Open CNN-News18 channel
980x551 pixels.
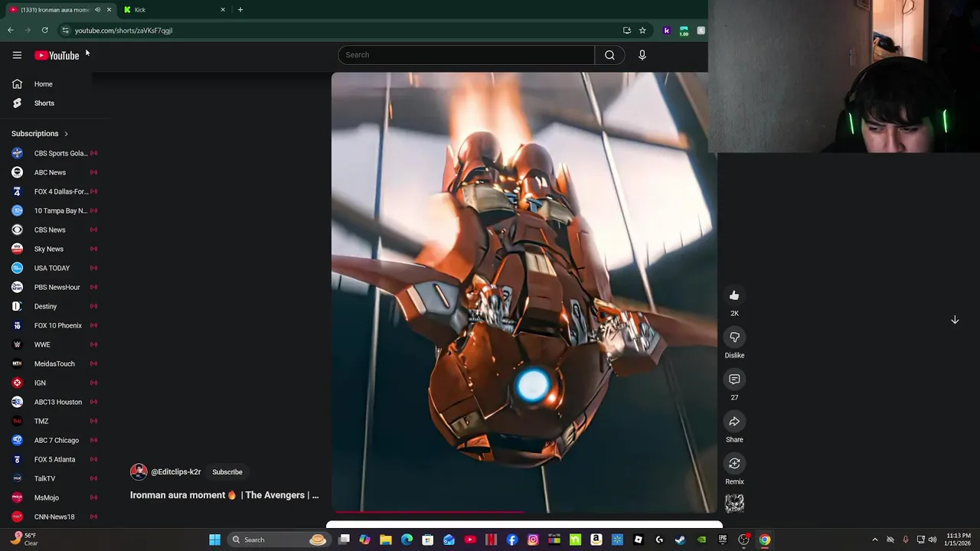(55, 517)
